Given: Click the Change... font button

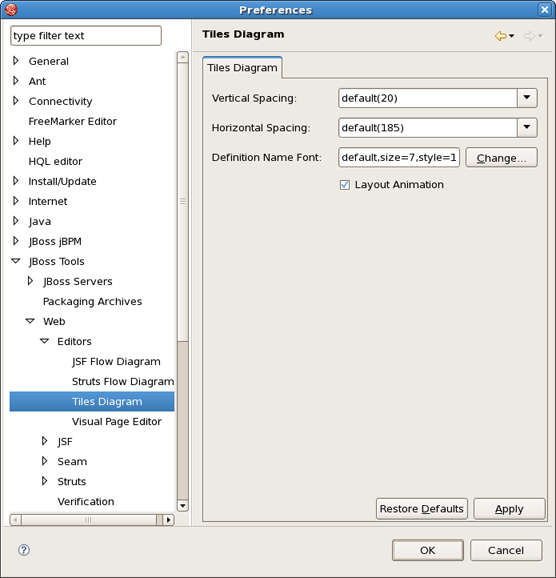Looking at the screenshot, I should [x=501, y=158].
